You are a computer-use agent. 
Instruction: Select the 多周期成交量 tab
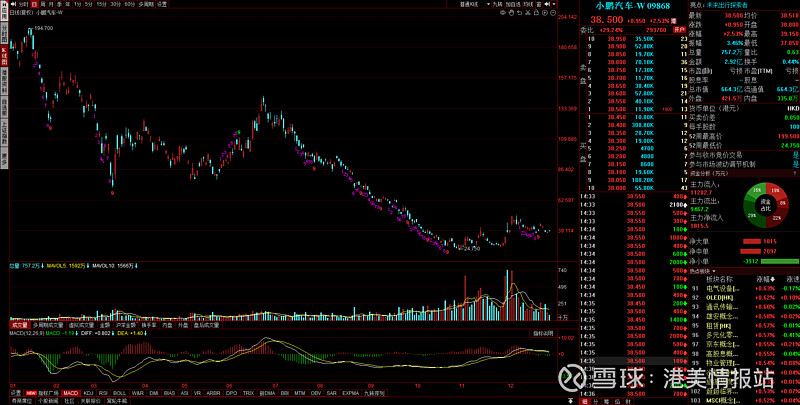[48, 324]
